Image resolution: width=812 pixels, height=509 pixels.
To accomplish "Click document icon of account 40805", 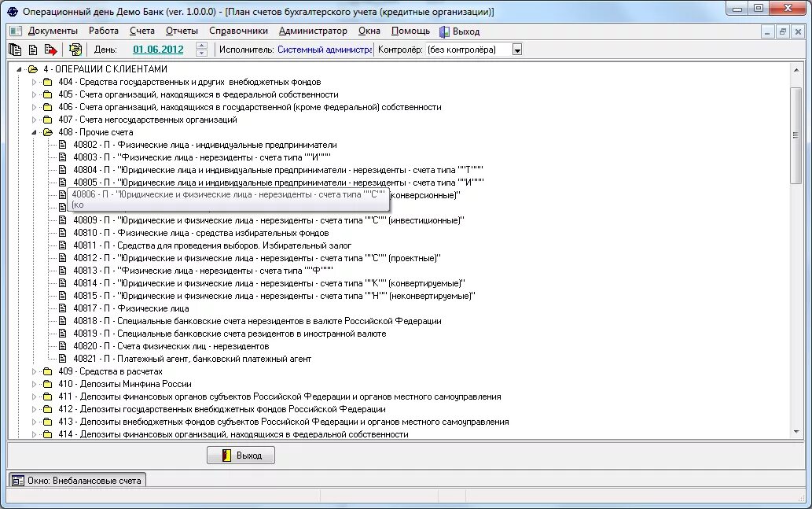I will (63, 183).
